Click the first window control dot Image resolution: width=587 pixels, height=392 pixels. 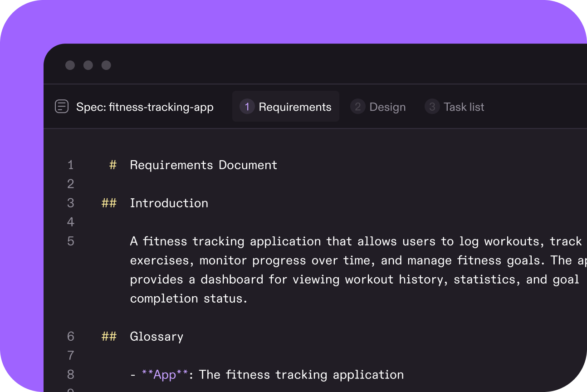70,65
